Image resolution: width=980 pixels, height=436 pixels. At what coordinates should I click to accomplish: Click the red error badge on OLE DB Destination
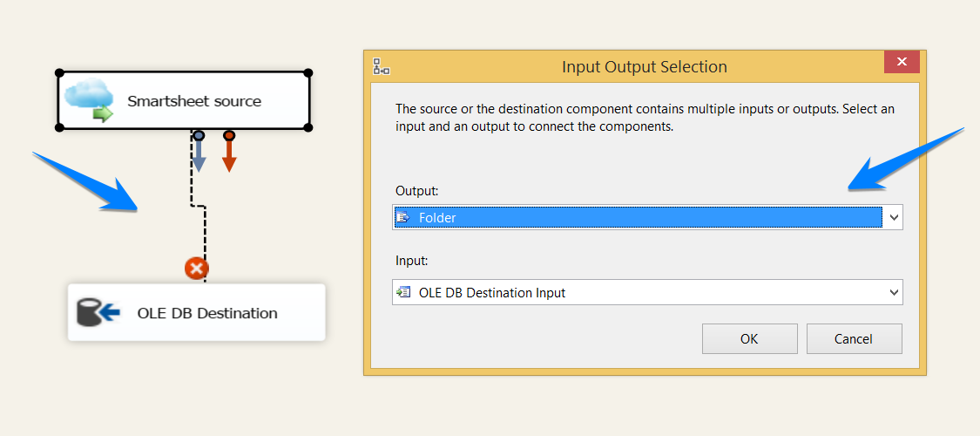(196, 269)
